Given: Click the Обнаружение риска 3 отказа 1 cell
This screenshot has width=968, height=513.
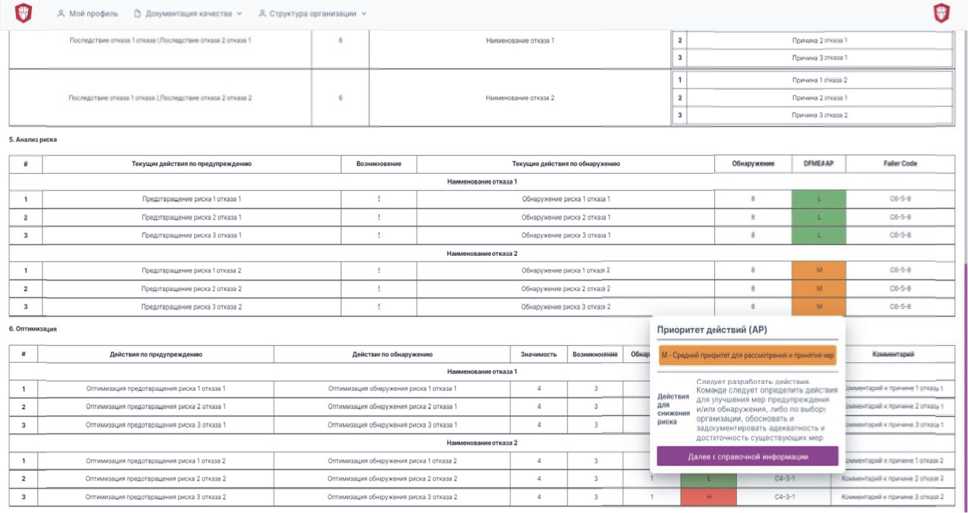Looking at the screenshot, I should point(566,235).
